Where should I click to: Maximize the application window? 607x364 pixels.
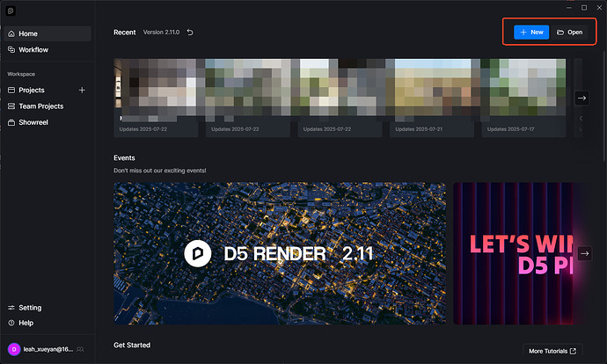[584, 8]
